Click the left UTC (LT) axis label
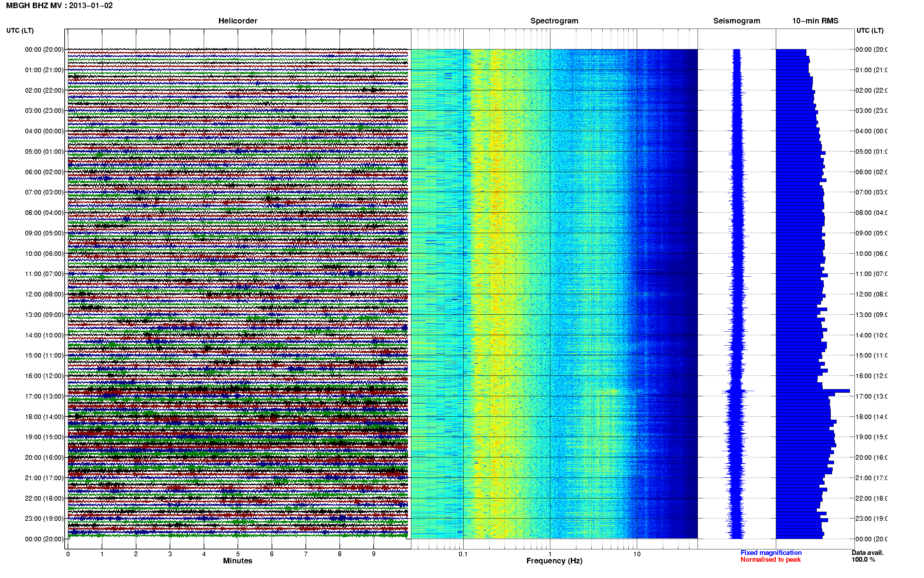 pos(20,30)
